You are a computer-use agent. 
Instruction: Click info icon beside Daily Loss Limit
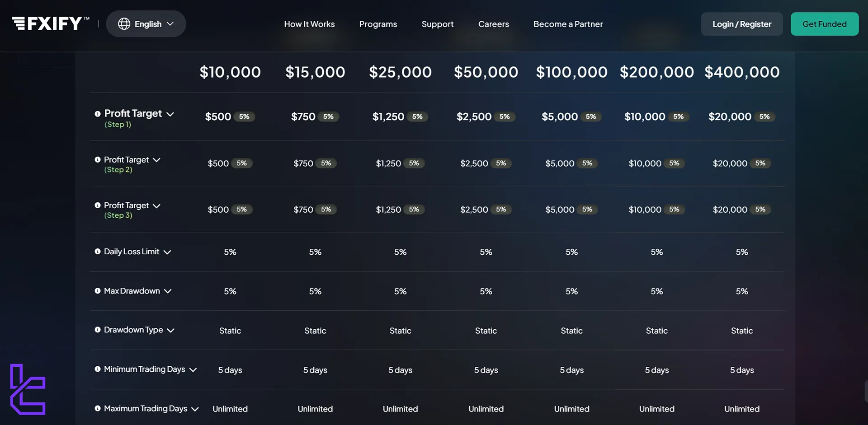[x=98, y=252]
